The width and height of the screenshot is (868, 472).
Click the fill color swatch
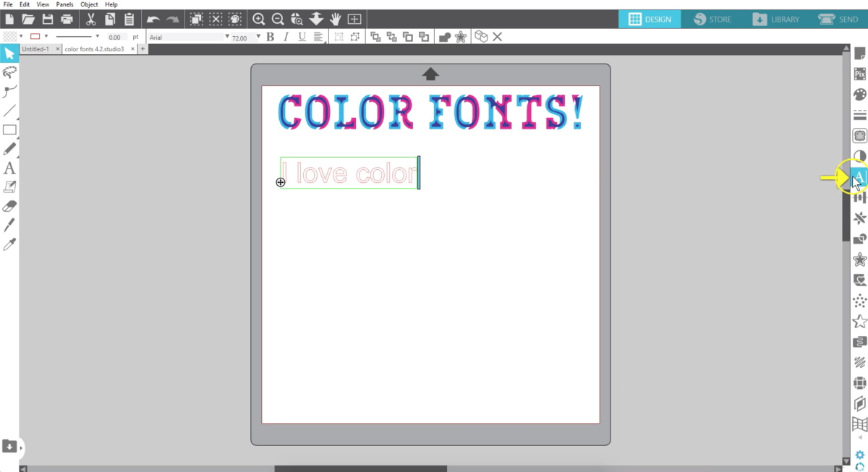(x=9, y=36)
